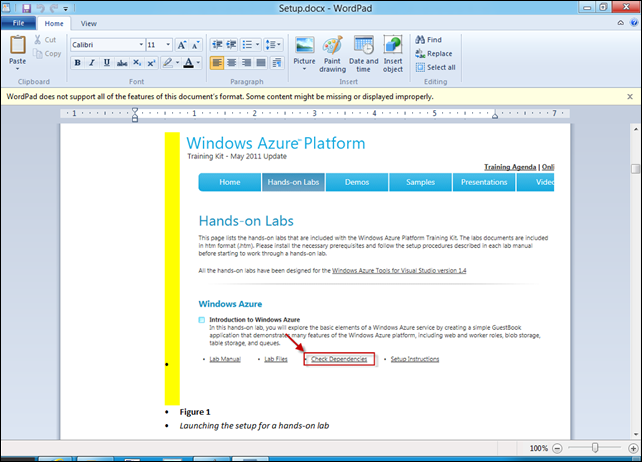Viewport: 642px width, 462px height.
Task: Justify the text alignment
Action: pos(261,63)
